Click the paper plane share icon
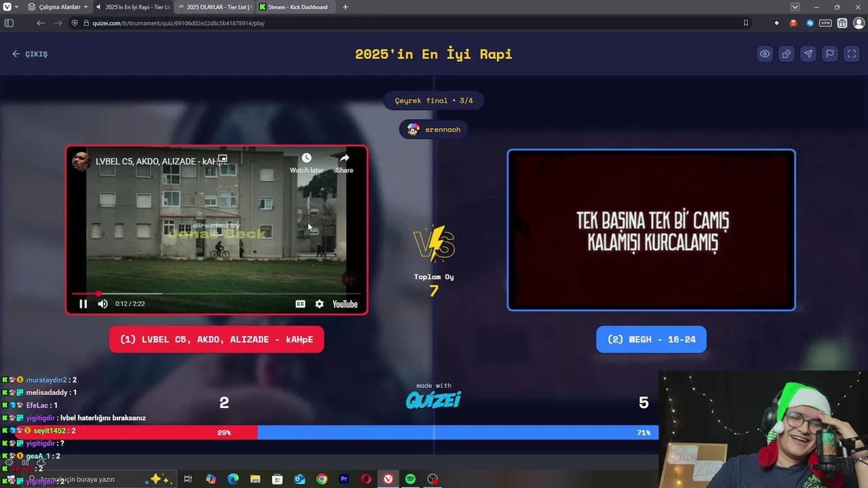Viewport: 868px width, 488px height. (x=808, y=54)
